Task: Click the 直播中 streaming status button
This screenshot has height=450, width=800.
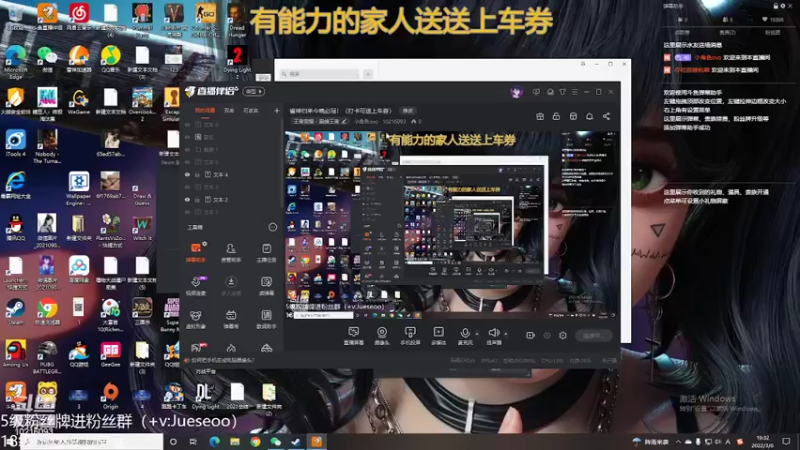Action: tap(593, 335)
